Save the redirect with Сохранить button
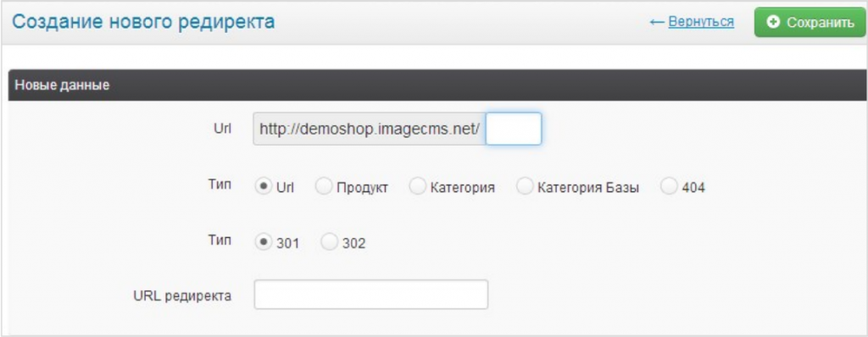868x337 pixels. coord(811,23)
